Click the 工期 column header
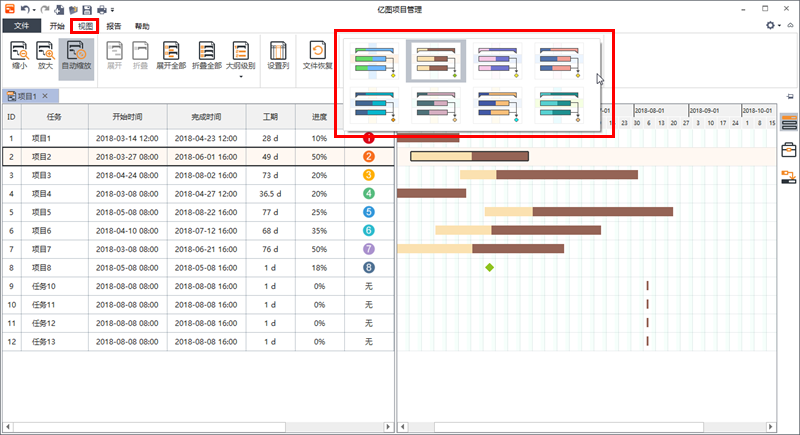Image resolution: width=800 pixels, height=435 pixels. tap(270, 117)
